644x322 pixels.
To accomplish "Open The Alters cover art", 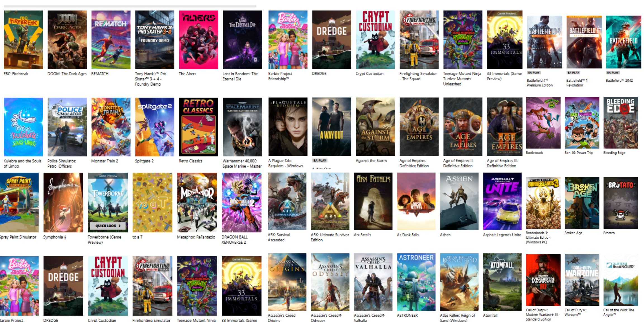I will [x=198, y=40].
